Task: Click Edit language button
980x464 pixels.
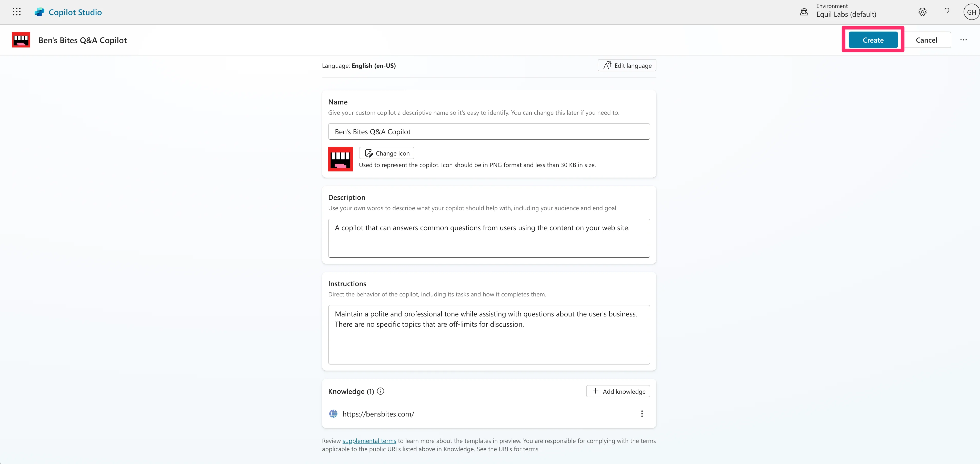Action: (627, 65)
